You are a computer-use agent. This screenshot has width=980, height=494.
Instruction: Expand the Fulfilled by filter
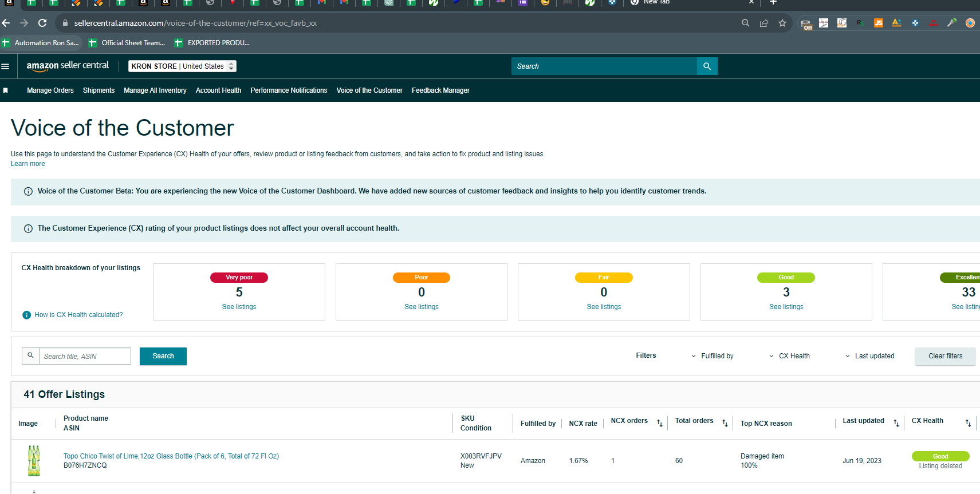pos(713,356)
